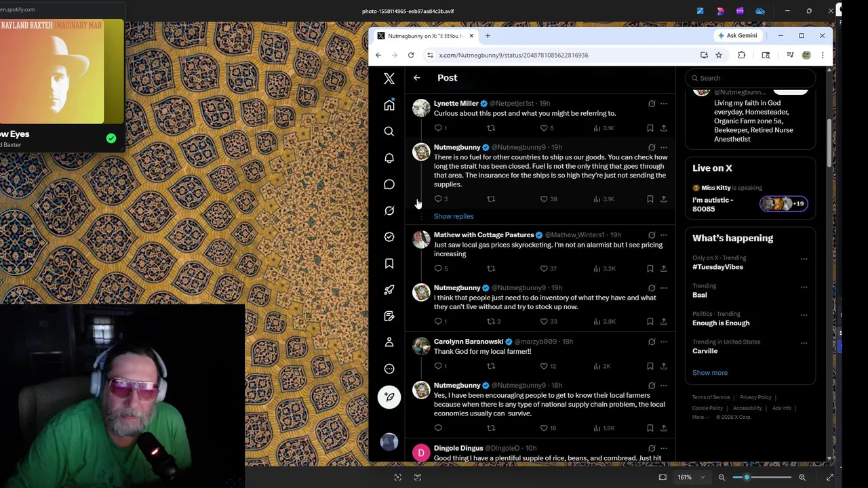Bookmark Mathew with Cottage Pastures' reply
Viewport: 868px width, 488px height.
pos(650,268)
